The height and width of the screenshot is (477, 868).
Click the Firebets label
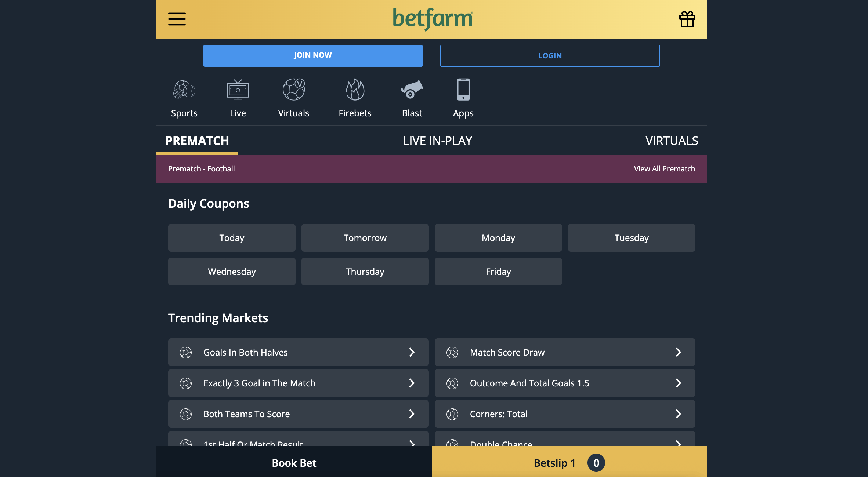tap(355, 113)
